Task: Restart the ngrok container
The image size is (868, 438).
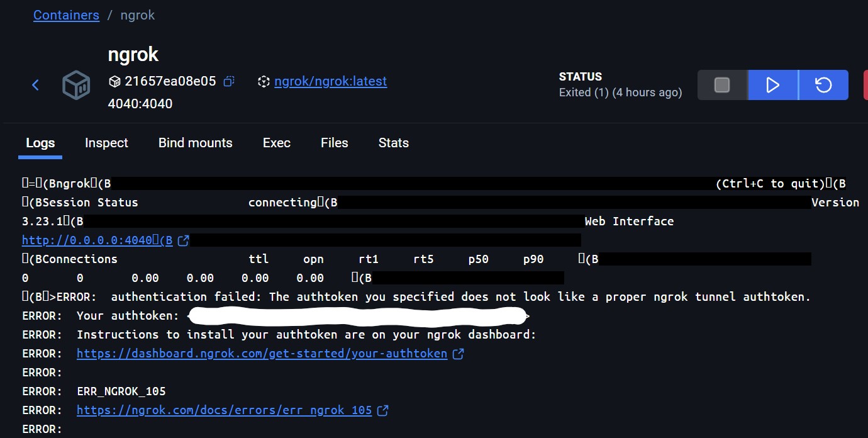Action: (x=823, y=85)
